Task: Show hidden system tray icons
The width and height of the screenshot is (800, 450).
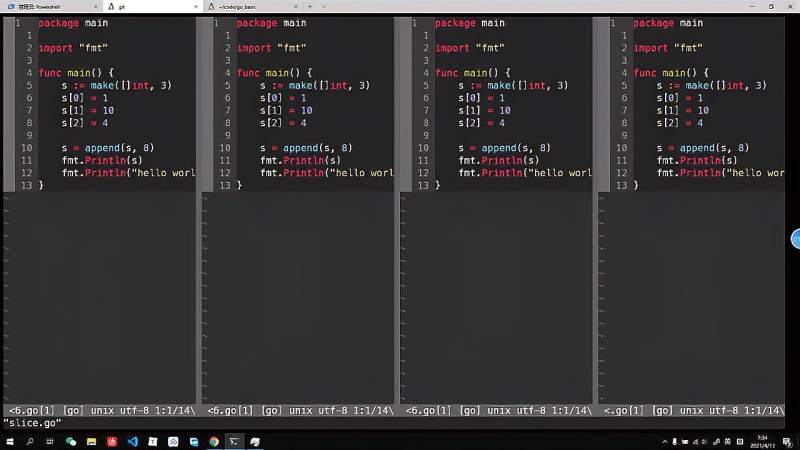Action: click(664, 442)
